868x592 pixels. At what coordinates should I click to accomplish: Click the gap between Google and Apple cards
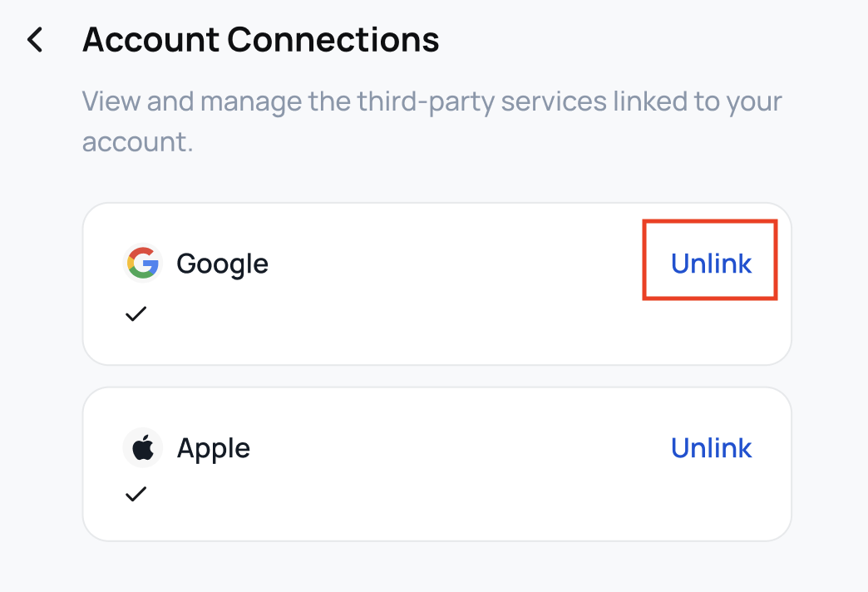click(436, 377)
